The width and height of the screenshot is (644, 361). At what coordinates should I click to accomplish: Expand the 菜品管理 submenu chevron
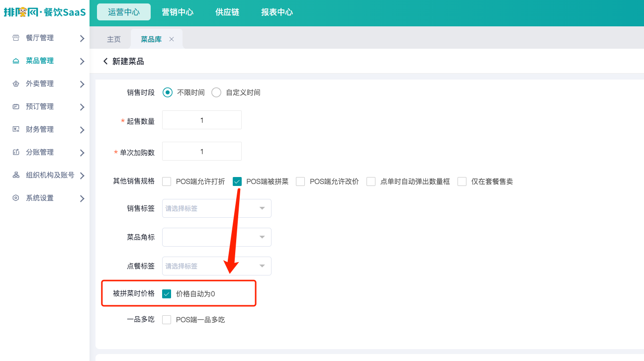82,61
